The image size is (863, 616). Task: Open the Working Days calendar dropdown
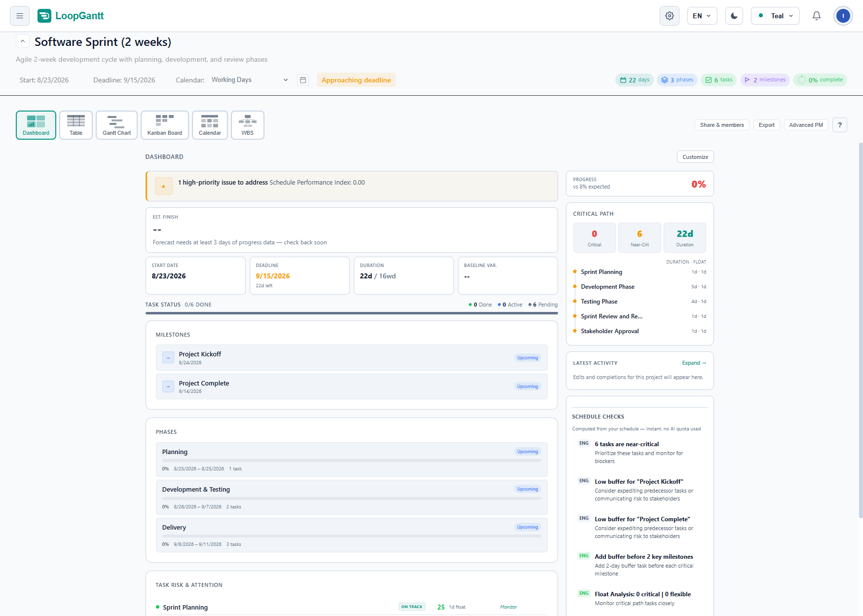(250, 80)
